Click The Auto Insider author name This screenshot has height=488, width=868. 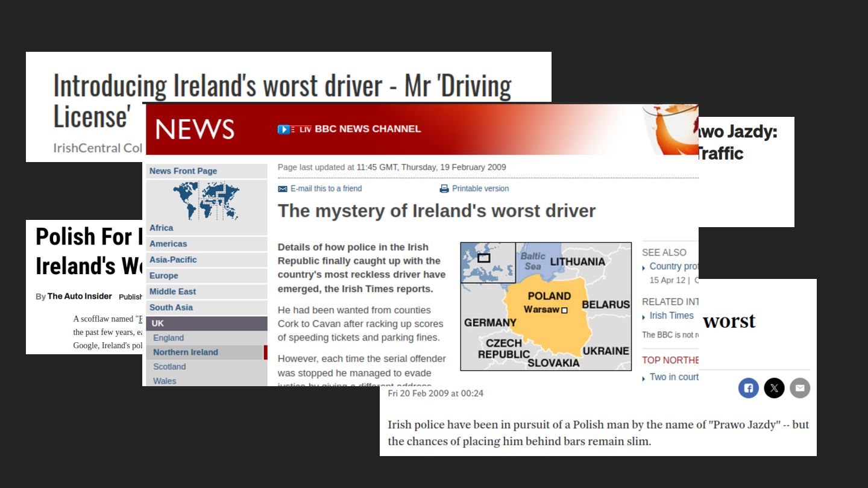pos(80,296)
